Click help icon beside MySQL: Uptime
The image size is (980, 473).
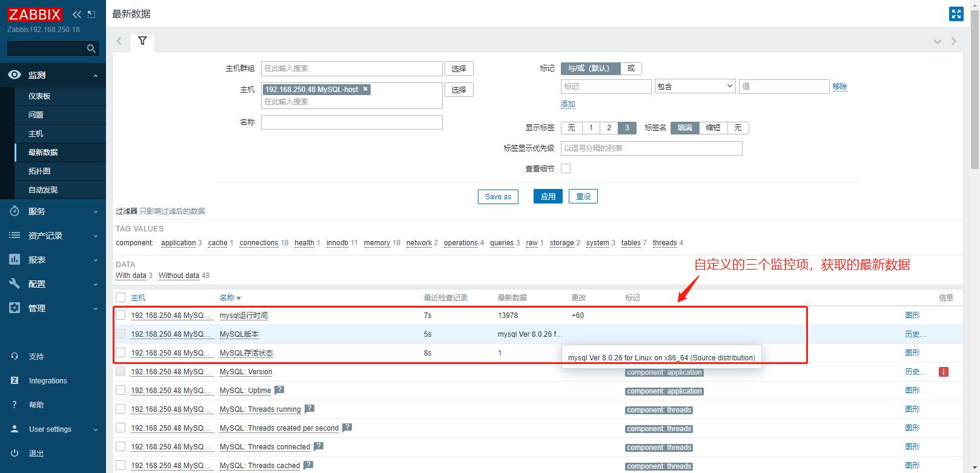click(279, 390)
